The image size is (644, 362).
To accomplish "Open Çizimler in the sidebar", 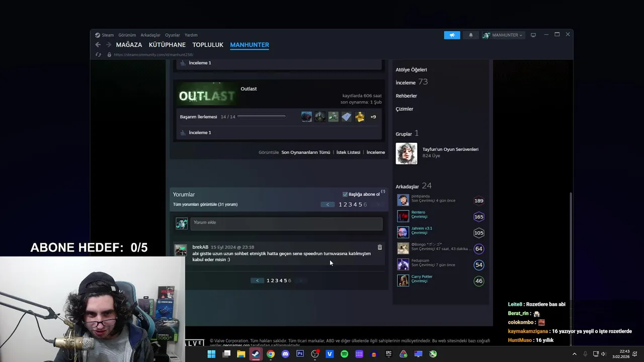I will pyautogui.click(x=404, y=109).
